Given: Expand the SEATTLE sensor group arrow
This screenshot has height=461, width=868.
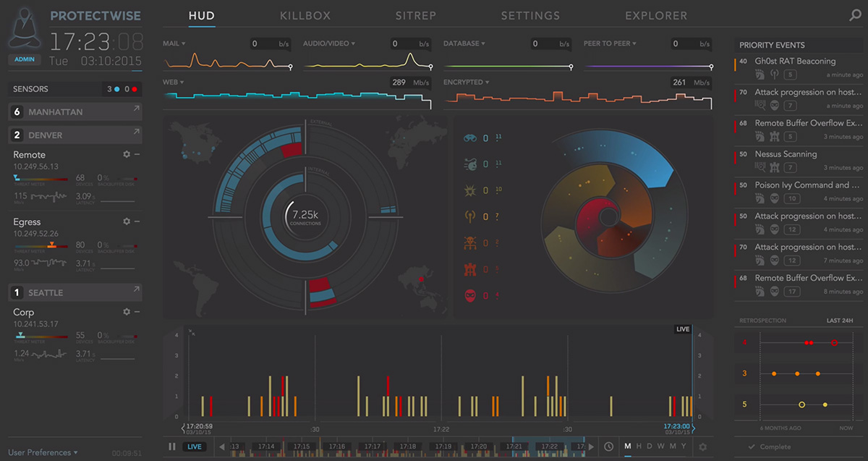Looking at the screenshot, I should point(136,289).
